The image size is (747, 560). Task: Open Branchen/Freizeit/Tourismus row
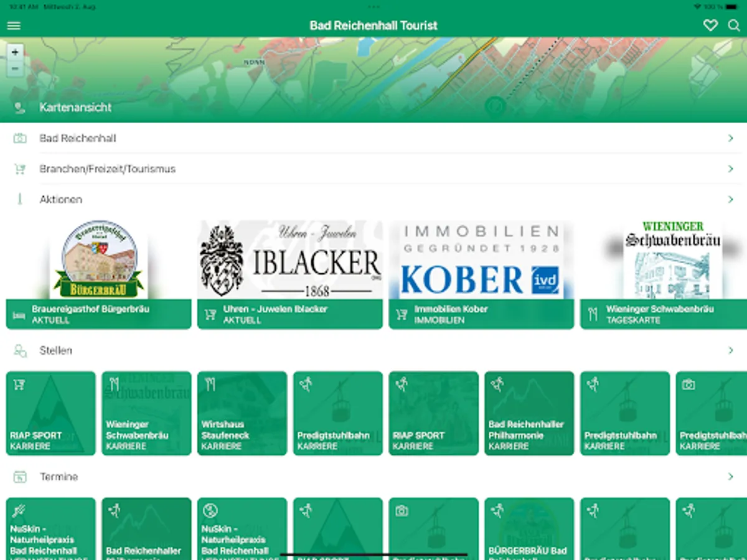click(374, 169)
